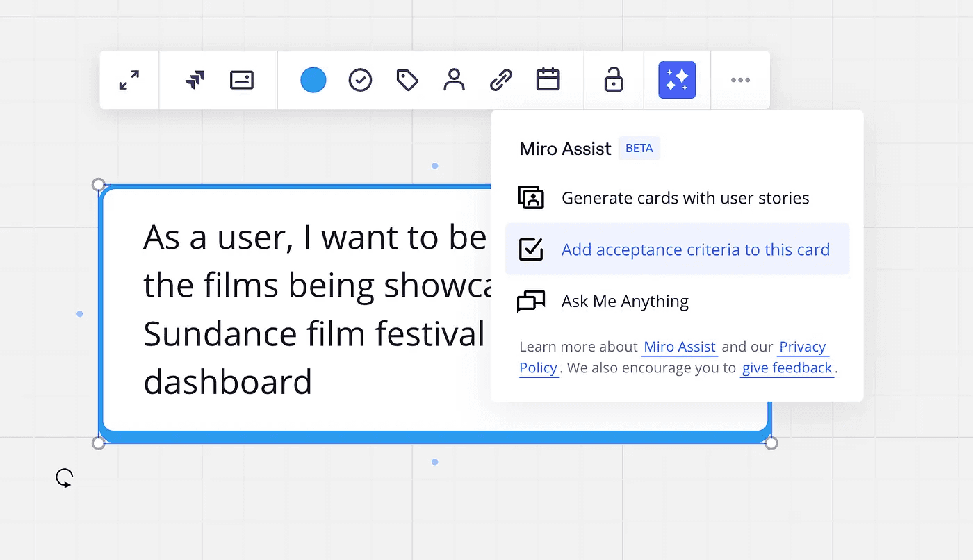The height and width of the screenshot is (560, 973).
Task: Open the blue card color picker
Action: click(313, 80)
